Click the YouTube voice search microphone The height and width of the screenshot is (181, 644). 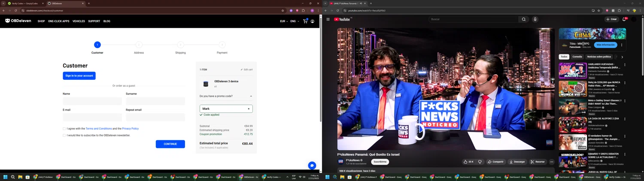535,19
